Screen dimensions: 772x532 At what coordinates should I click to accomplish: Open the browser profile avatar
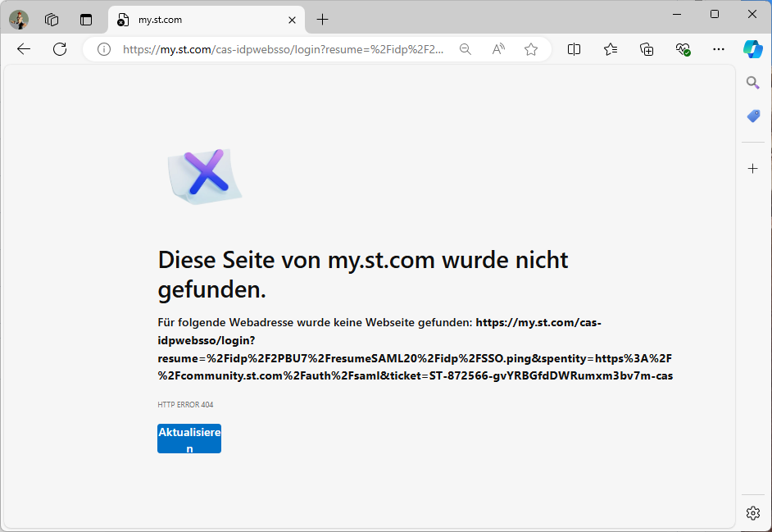(x=19, y=20)
